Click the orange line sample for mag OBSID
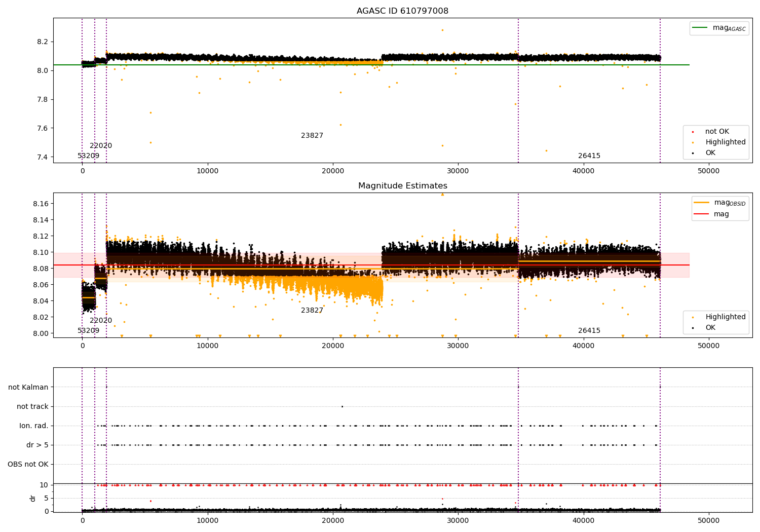The height and width of the screenshot is (532, 760). 701,203
